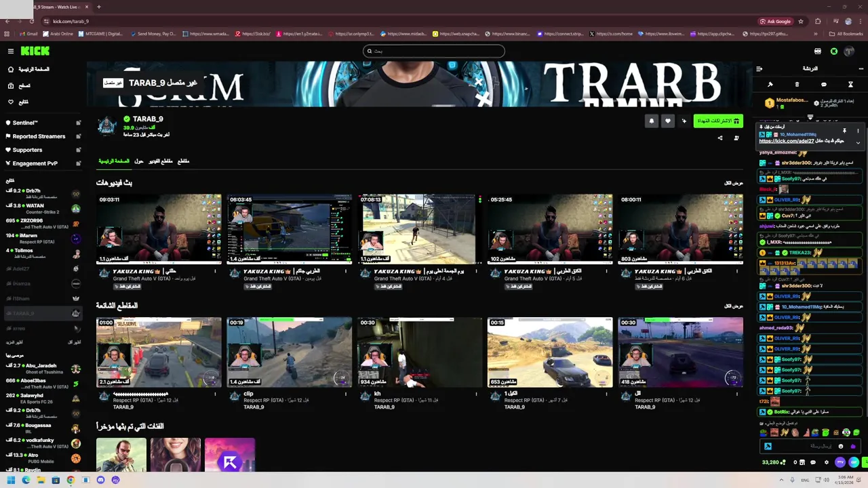Open the pinned message three-dot options
868x488 pixels.
[858, 130]
